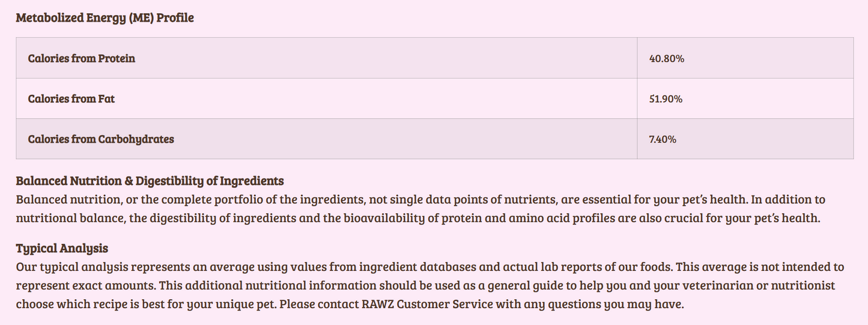868x325 pixels.
Task: Click the Typical Analysis heading
Action: pos(62,248)
